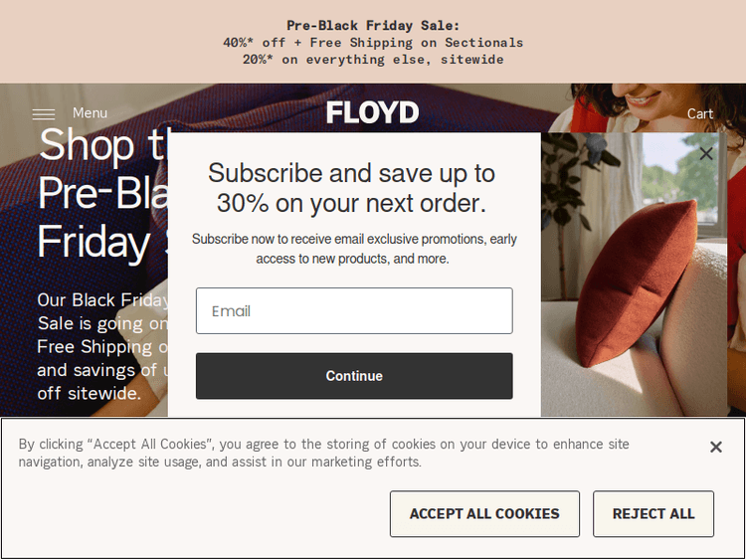
Task: Open the hamburger menu icon
Action: 43,113
